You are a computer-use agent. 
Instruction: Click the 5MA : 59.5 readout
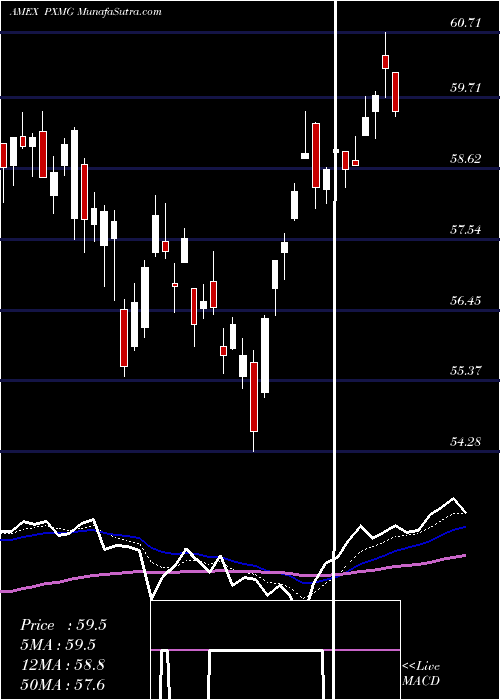(58, 645)
